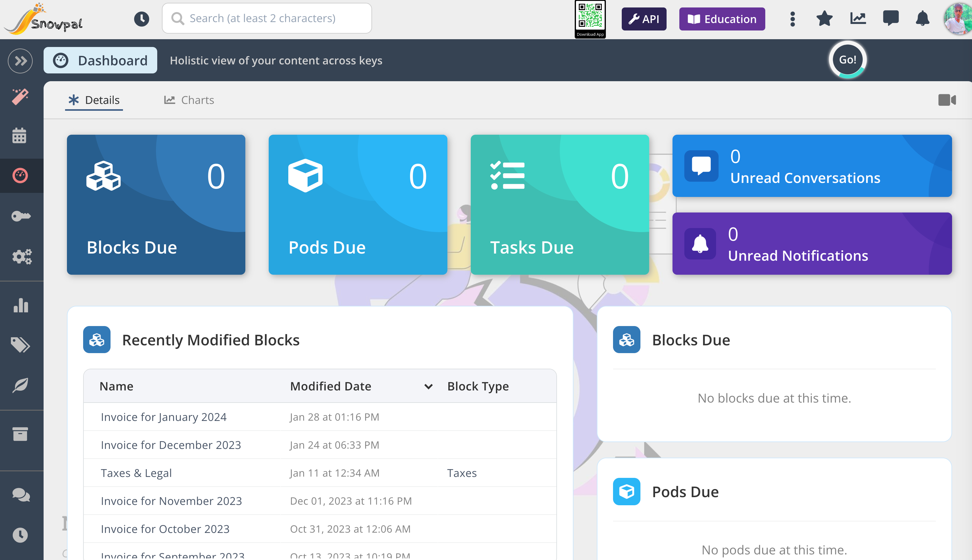Screen dimensions: 972x560
Task: Click the Blocks Due panel cubes icon
Action: [x=626, y=340]
